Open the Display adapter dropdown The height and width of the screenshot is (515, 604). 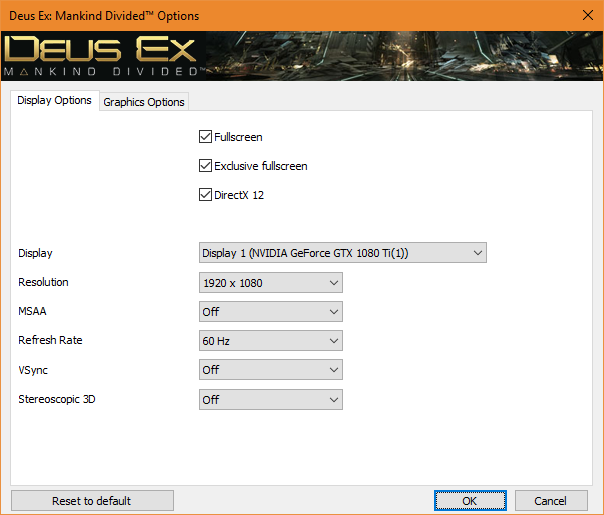[x=343, y=253]
